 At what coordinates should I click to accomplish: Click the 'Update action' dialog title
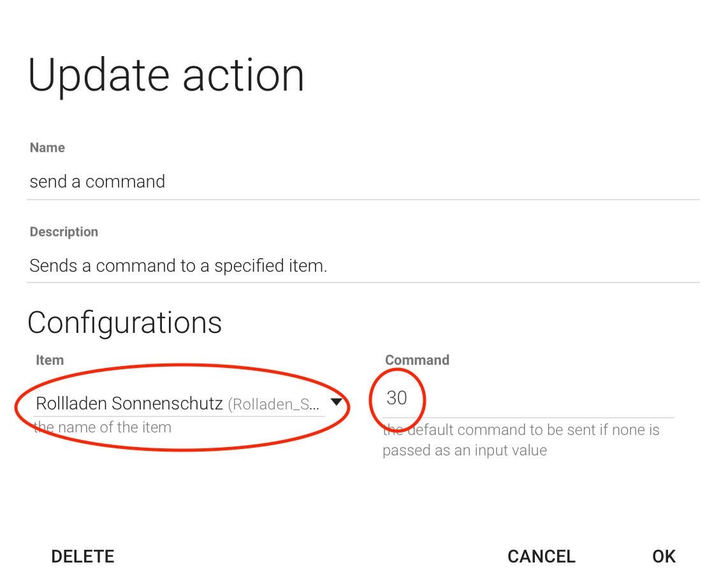(x=166, y=75)
